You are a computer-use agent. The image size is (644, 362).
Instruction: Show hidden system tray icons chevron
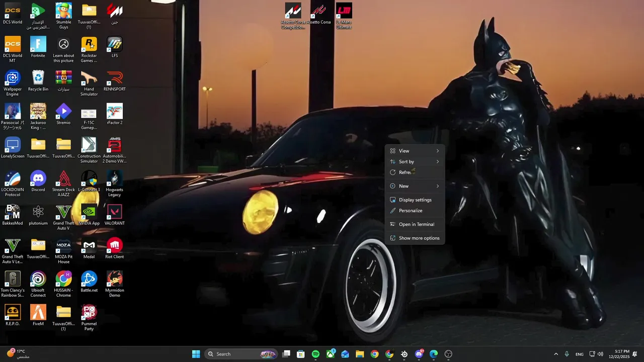(x=556, y=354)
